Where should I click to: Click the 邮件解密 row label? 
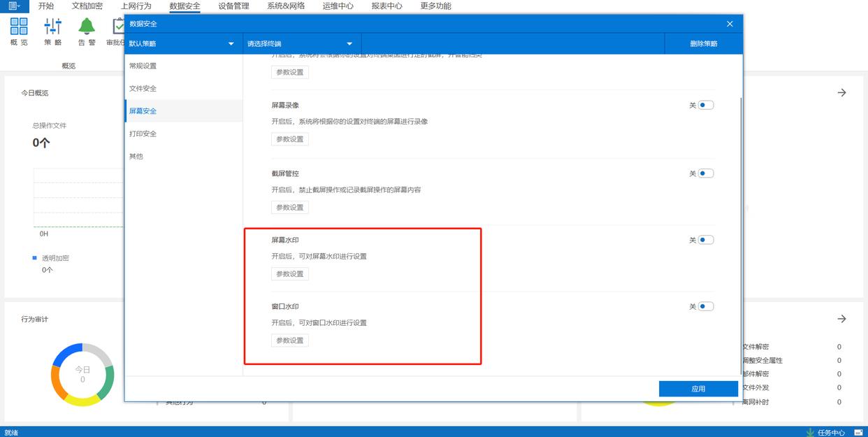click(x=755, y=374)
